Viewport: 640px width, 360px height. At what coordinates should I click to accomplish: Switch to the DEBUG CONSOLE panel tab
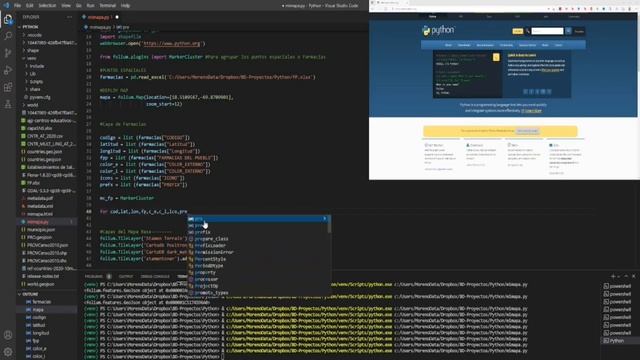tap(155, 276)
